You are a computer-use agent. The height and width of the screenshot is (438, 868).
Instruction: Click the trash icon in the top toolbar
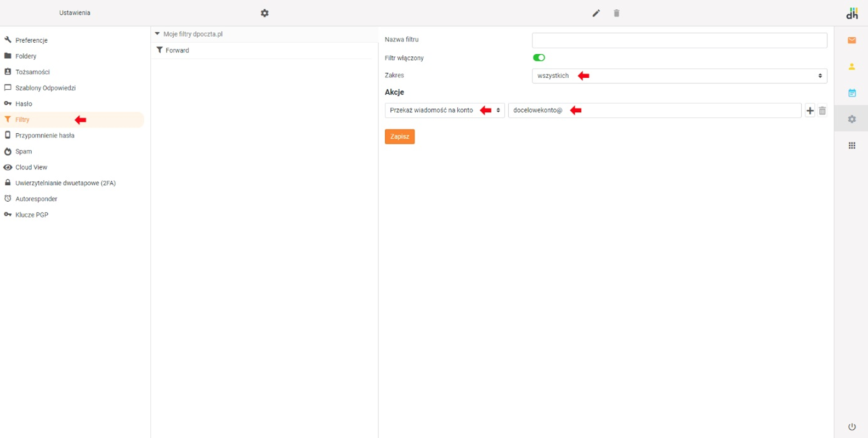tap(616, 13)
